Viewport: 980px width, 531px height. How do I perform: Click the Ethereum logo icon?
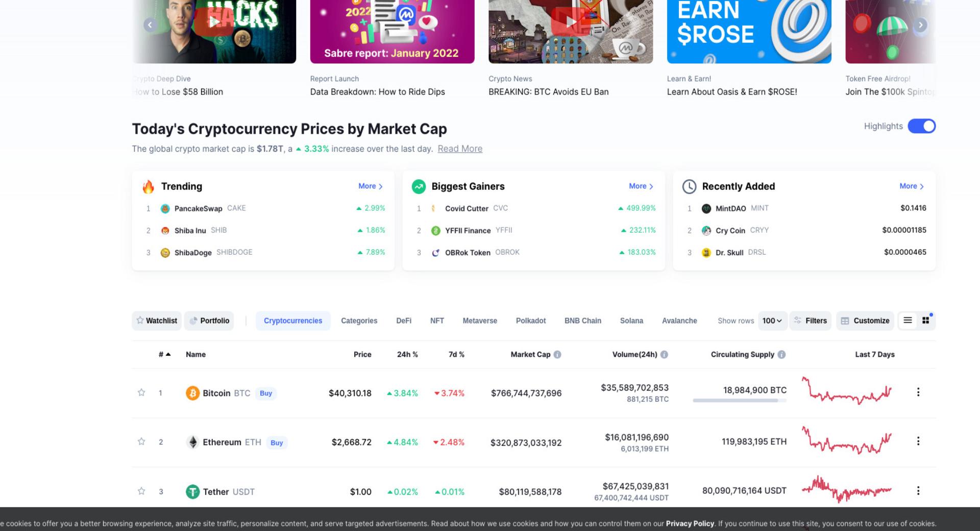pos(192,442)
